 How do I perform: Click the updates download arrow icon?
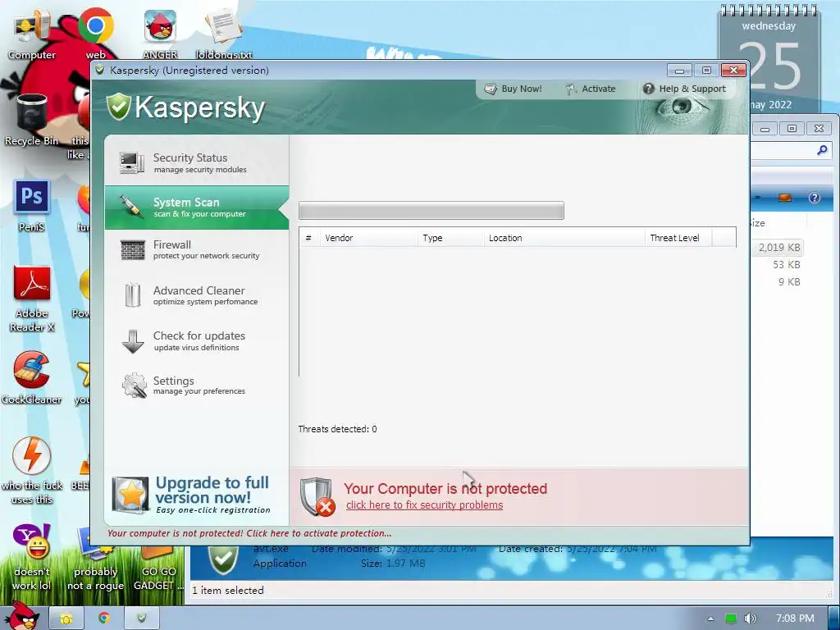click(x=132, y=341)
